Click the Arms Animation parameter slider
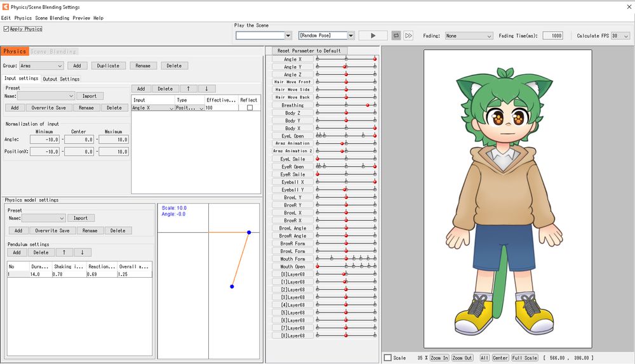The height and width of the screenshot is (364, 635). pos(346,143)
